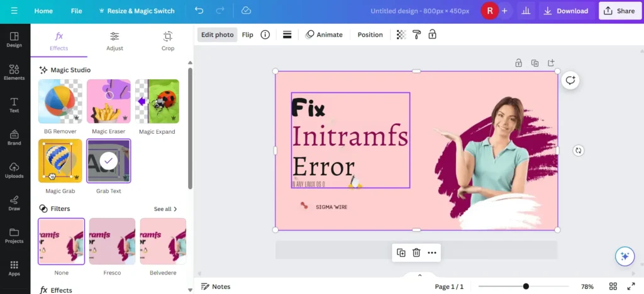Add a comment on the design
Screen dimensions: 644x294
point(570,80)
